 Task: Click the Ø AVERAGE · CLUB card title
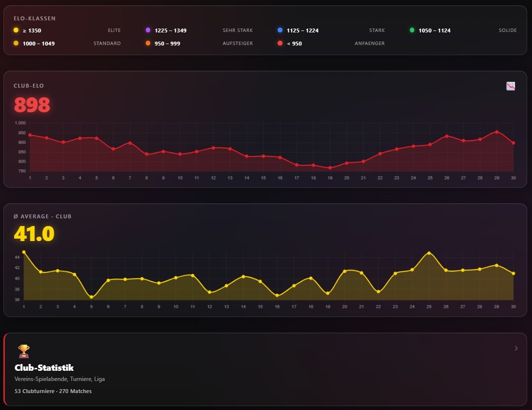point(43,216)
